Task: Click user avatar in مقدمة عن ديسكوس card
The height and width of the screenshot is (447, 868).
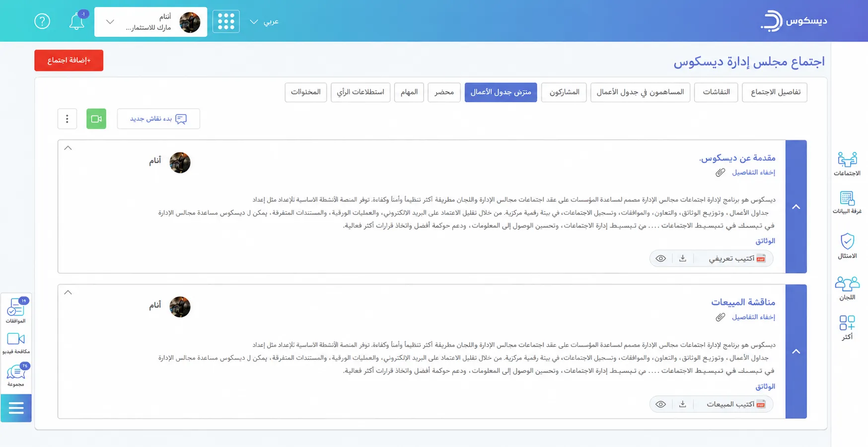Action: tap(180, 162)
